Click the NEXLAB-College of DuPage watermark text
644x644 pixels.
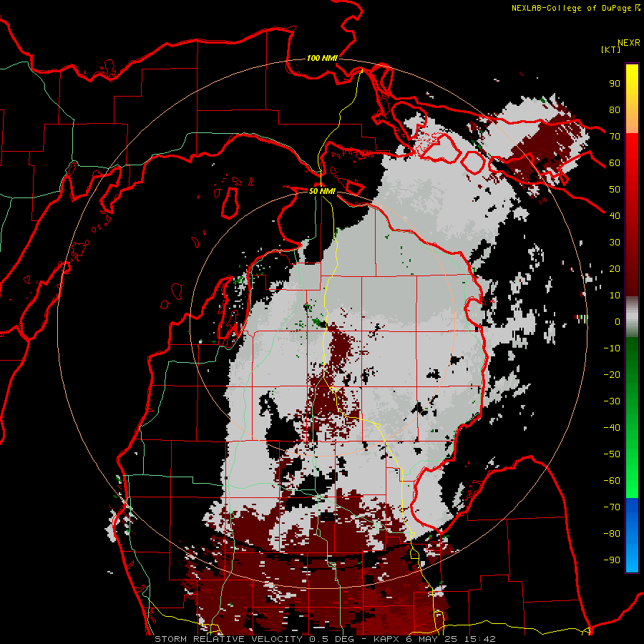pyautogui.click(x=571, y=8)
